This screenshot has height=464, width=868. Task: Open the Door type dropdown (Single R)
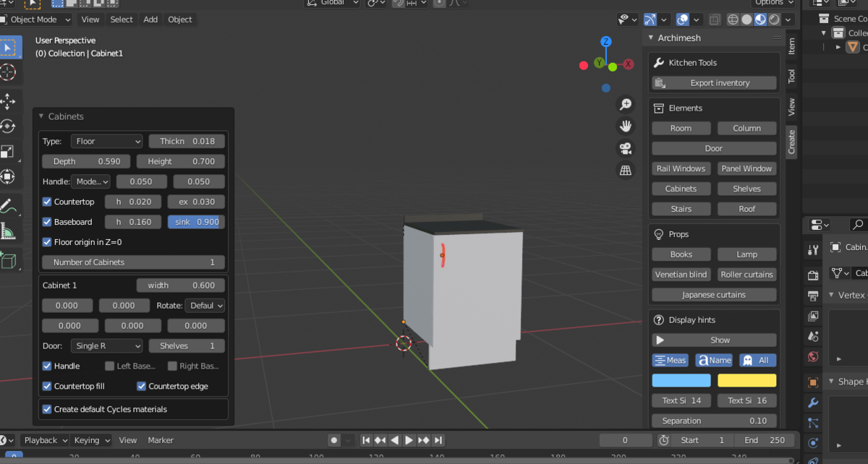coord(107,345)
